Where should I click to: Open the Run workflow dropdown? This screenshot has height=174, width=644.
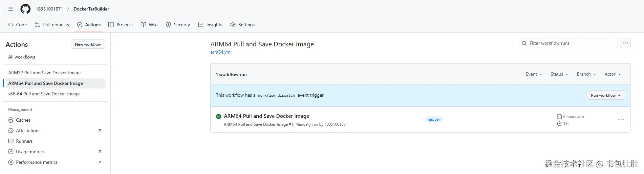[606, 95]
